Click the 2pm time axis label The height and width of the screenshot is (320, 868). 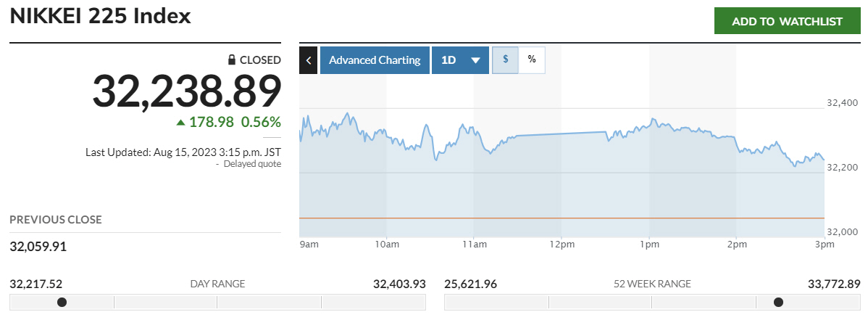[x=737, y=245]
